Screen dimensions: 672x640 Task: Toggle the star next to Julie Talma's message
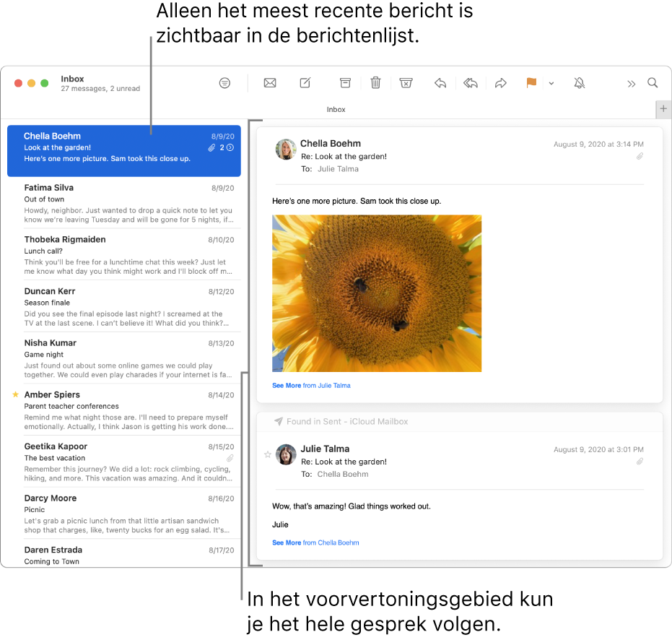coord(267,454)
